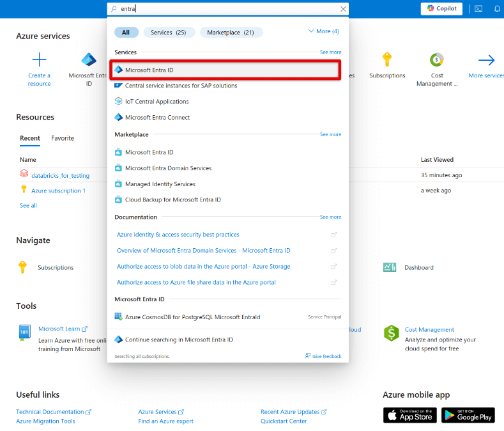Open Authorize access to blob data doc

204,267
